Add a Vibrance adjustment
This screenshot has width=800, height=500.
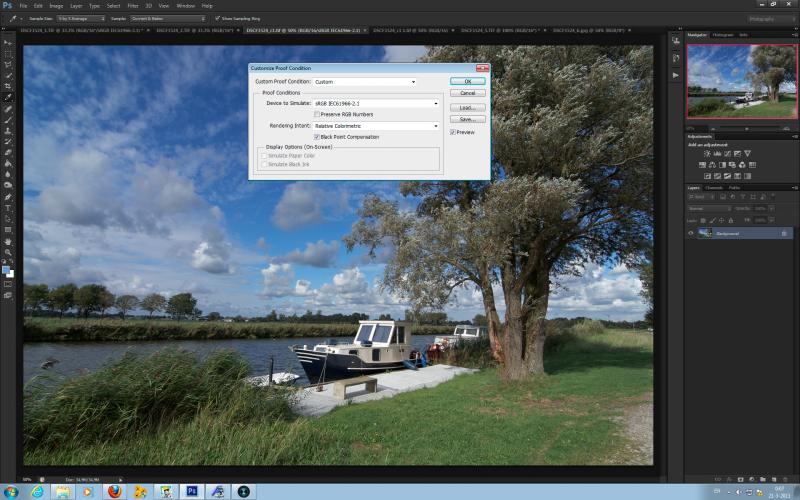point(747,154)
